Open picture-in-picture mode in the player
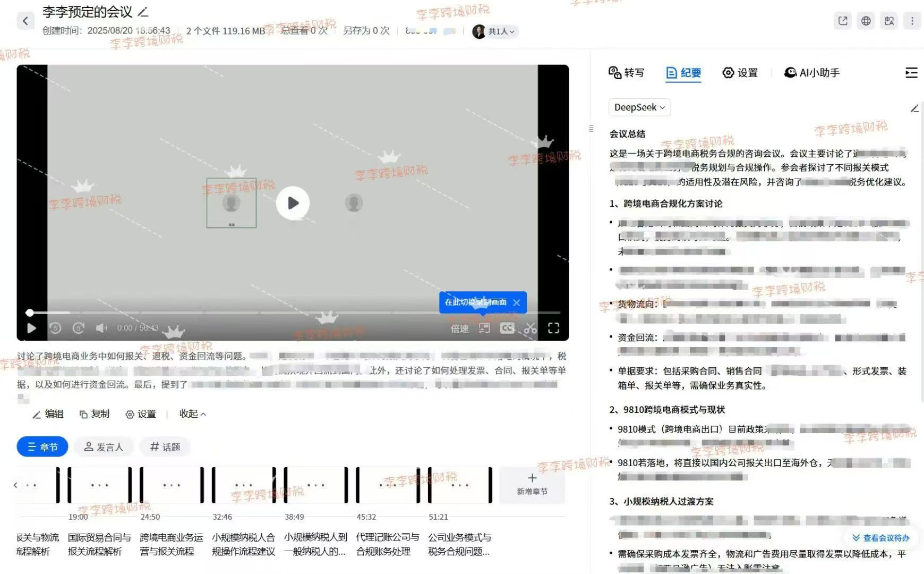This screenshot has height=574, width=924. click(484, 328)
